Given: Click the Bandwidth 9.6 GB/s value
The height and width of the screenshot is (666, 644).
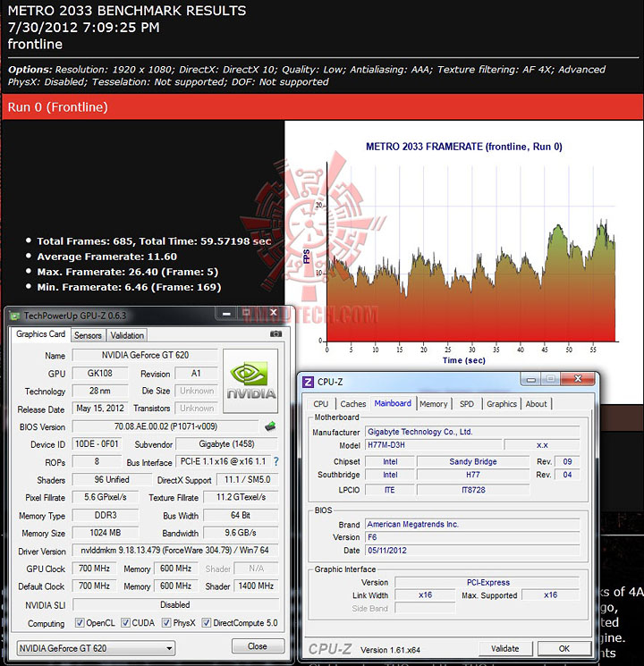Looking at the screenshot, I should [241, 533].
